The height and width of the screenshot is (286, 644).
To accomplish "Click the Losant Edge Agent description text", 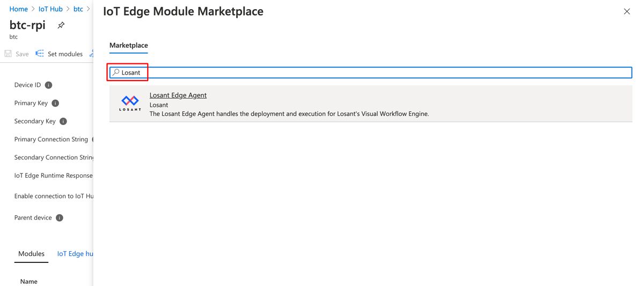I will pyautogui.click(x=289, y=114).
